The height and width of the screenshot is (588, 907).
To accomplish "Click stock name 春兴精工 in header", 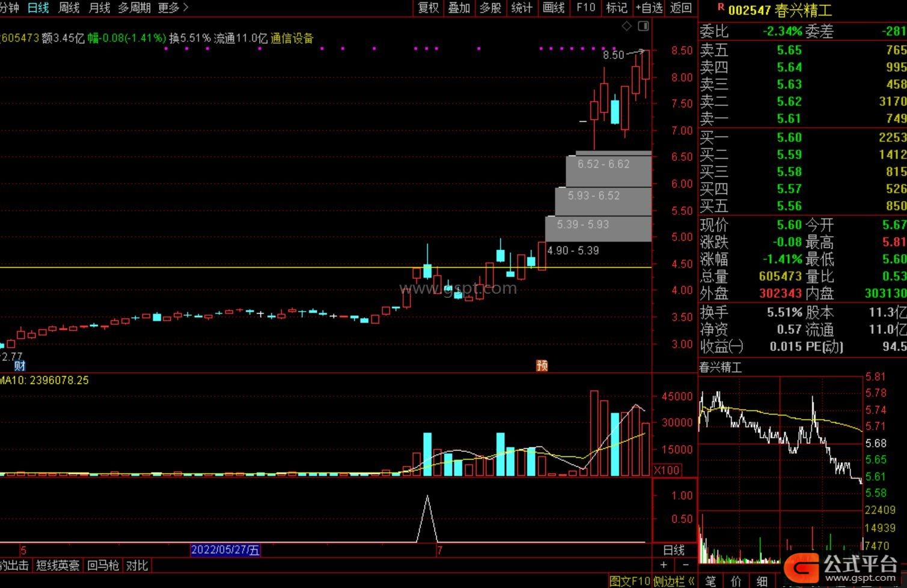I will click(x=804, y=10).
